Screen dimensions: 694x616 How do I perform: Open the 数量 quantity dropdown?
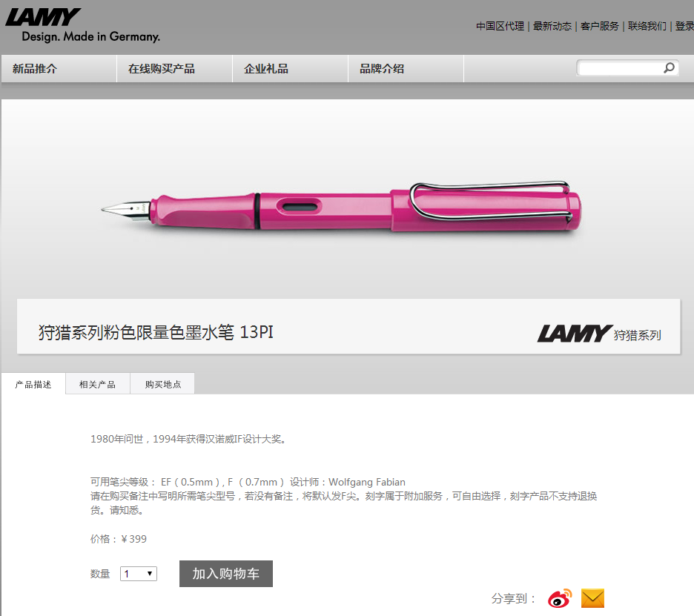[139, 574]
